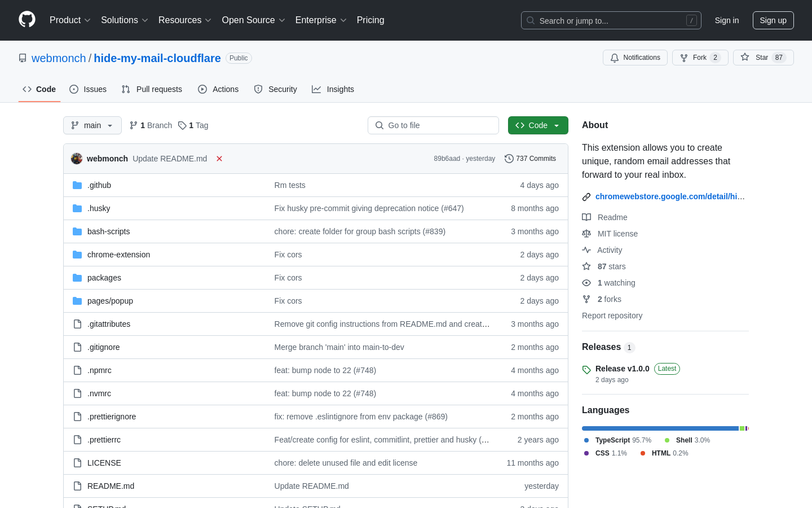The height and width of the screenshot is (508, 812).
Task: Click the pages/popup folder icon
Action: click(x=77, y=301)
